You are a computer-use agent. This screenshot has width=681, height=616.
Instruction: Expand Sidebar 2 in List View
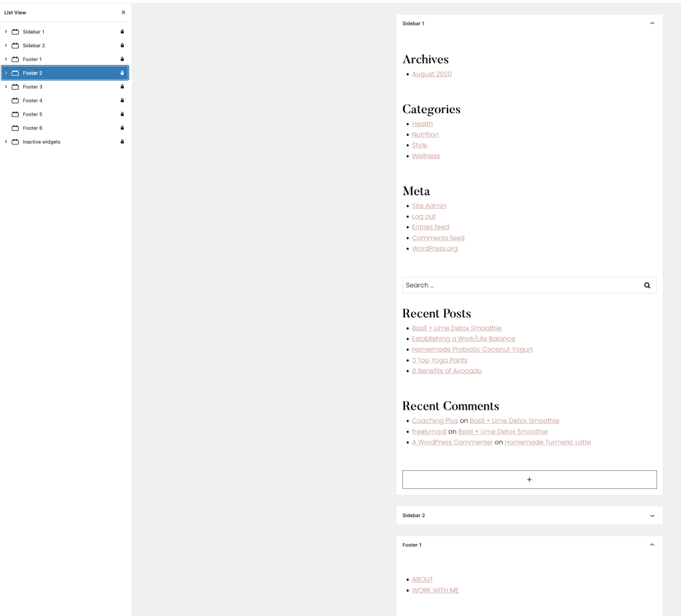click(5, 46)
